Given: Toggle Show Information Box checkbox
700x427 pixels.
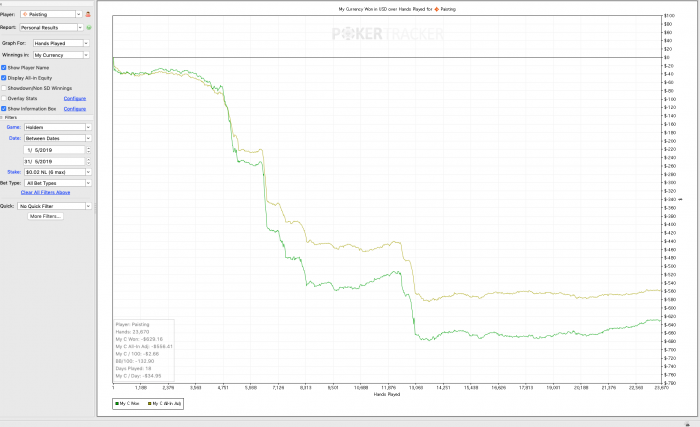Looking at the screenshot, I should click(x=4, y=108).
